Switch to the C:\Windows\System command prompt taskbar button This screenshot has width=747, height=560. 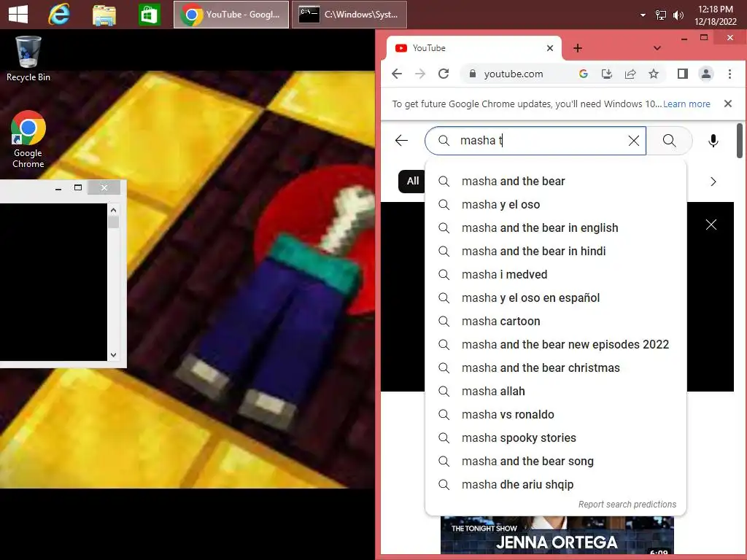(x=349, y=15)
